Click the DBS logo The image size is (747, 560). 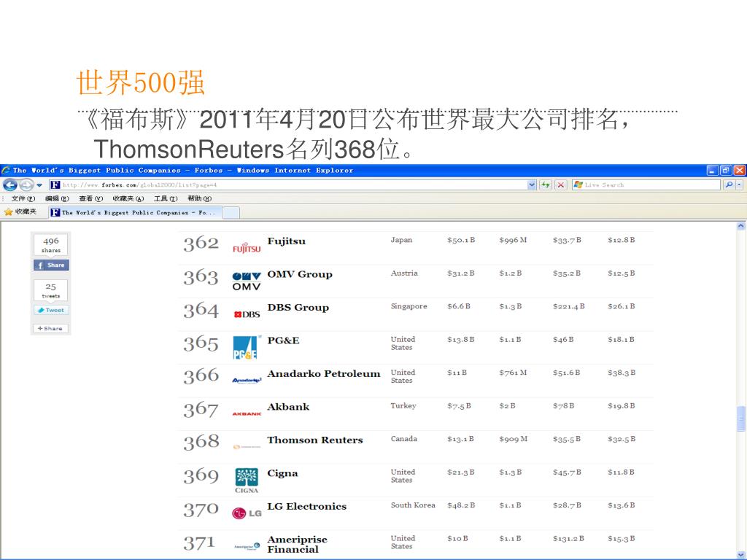coord(247,314)
